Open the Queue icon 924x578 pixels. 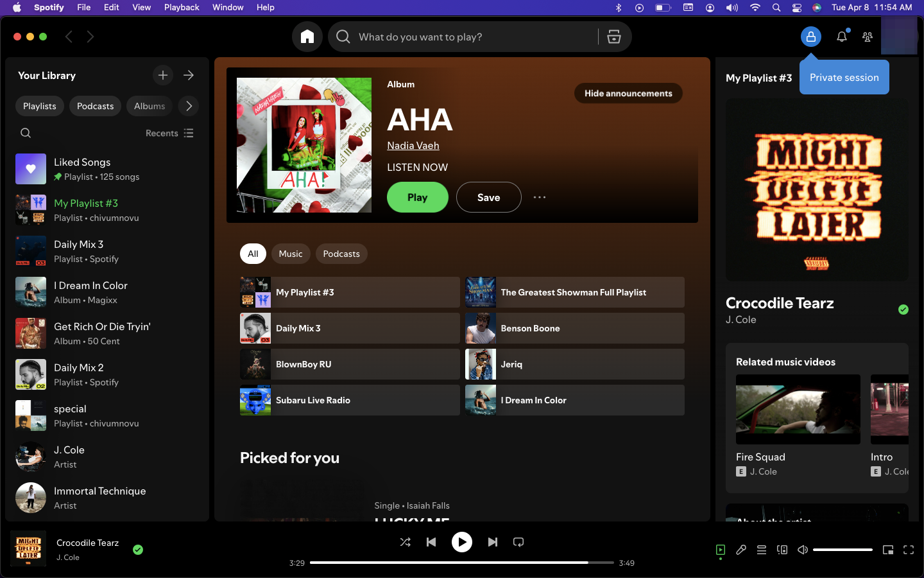pos(762,550)
